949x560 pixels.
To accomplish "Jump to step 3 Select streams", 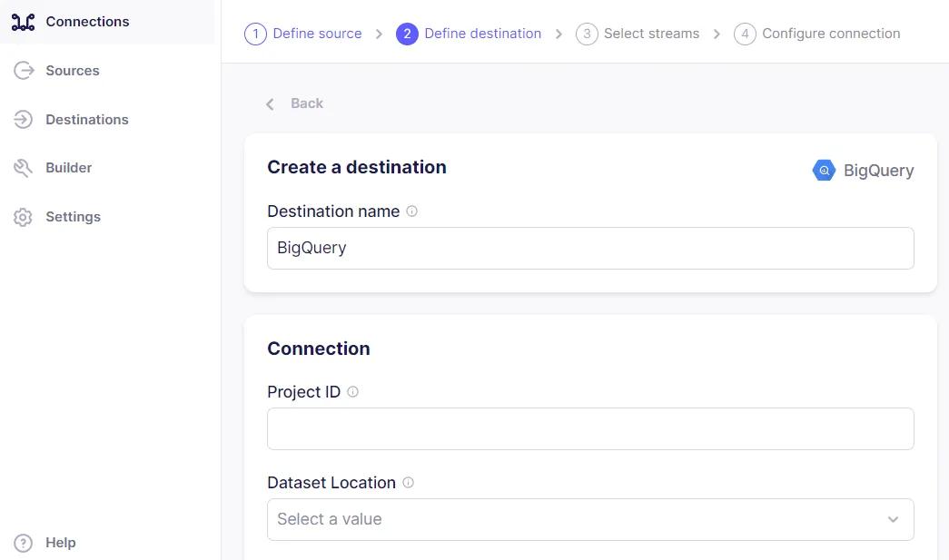I will pos(638,34).
